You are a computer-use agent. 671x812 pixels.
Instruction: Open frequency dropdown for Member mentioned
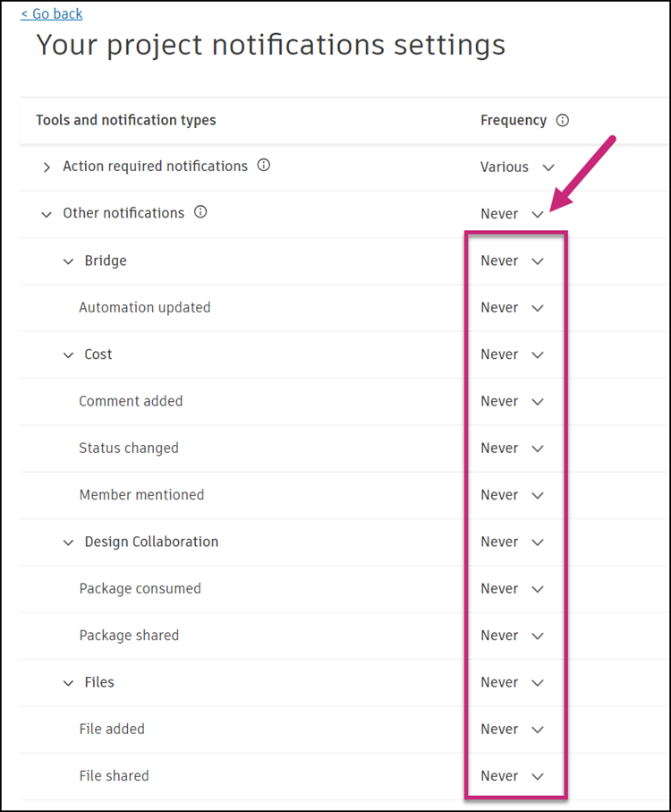[x=512, y=495]
